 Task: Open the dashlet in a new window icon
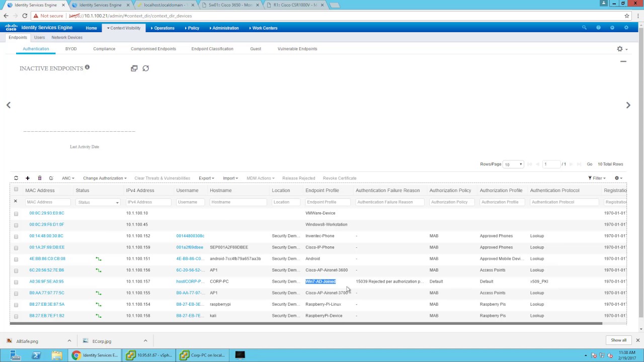pos(134,68)
